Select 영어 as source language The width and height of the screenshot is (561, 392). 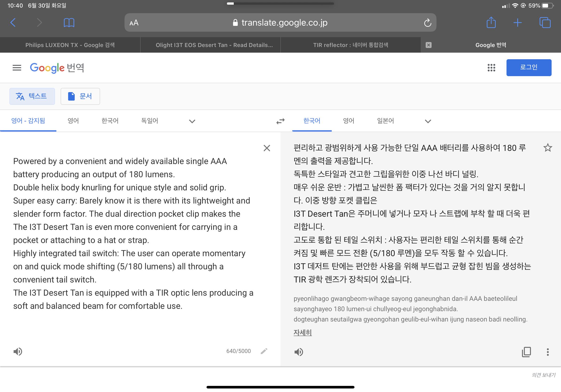[73, 121]
